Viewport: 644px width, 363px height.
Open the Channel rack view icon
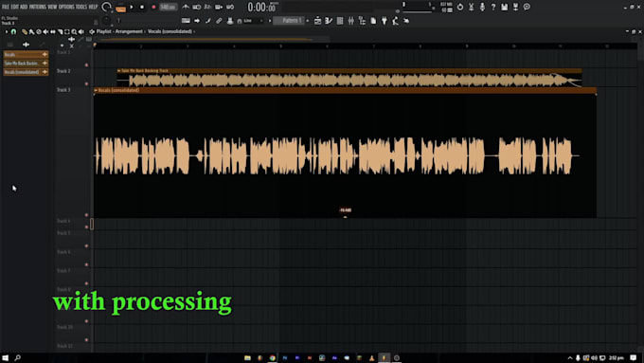pyautogui.click(x=340, y=21)
